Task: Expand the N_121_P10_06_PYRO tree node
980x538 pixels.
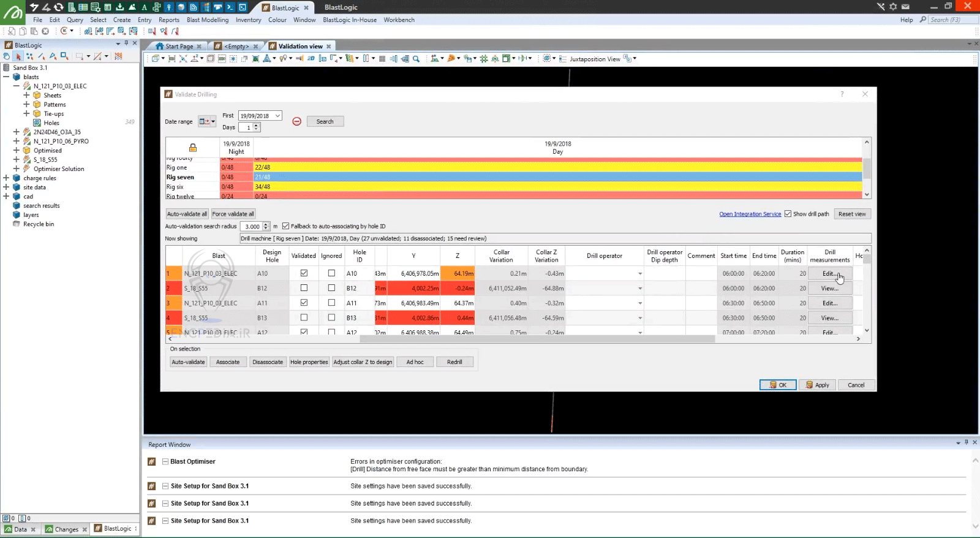Action: pos(17,141)
